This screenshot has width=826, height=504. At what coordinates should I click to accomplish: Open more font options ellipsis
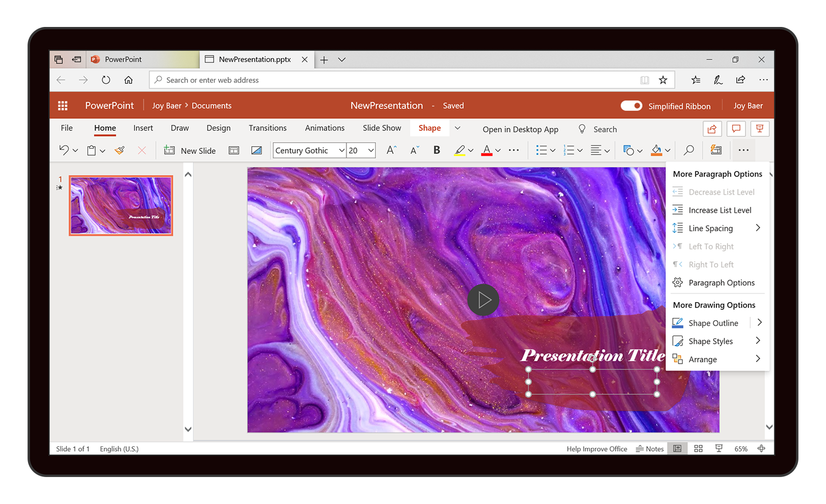coord(514,150)
